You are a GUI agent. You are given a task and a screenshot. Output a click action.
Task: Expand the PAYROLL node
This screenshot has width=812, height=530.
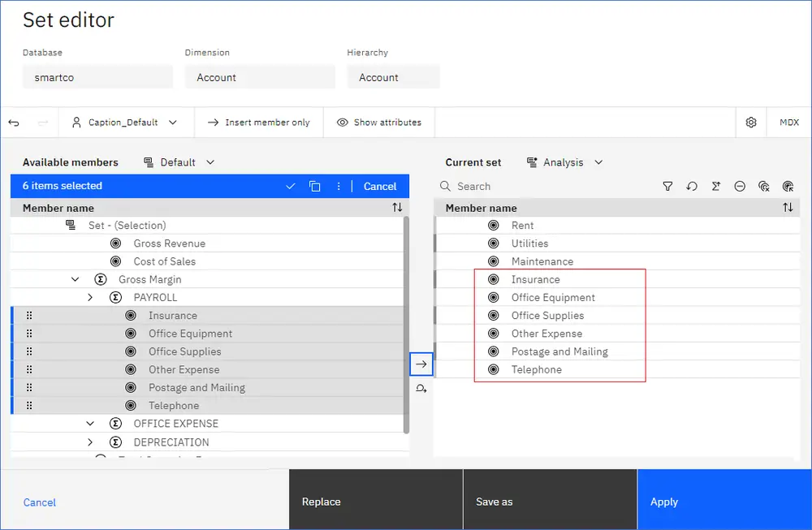pyautogui.click(x=90, y=298)
